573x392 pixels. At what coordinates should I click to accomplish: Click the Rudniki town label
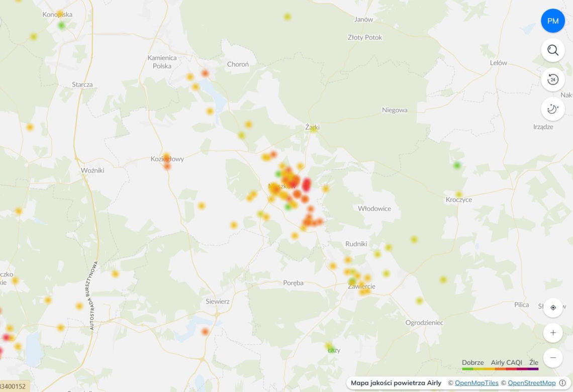356,244
